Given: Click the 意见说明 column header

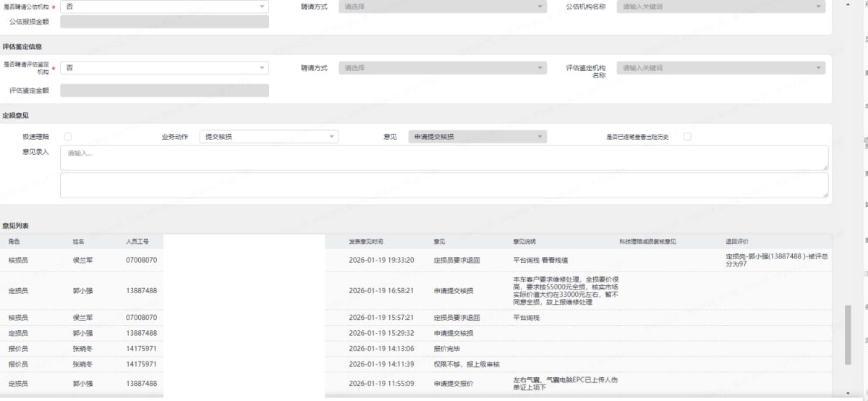Looking at the screenshot, I should pyautogui.click(x=524, y=241).
